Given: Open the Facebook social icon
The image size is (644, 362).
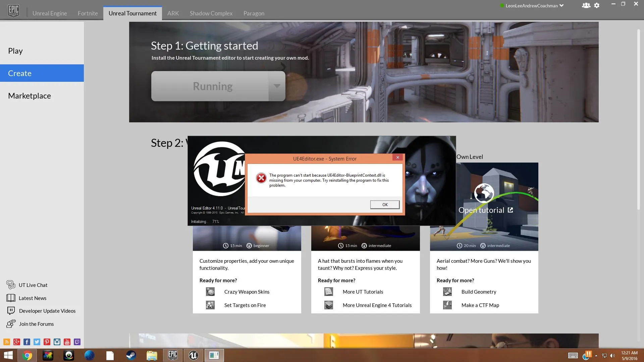Looking at the screenshot, I should [27, 342].
